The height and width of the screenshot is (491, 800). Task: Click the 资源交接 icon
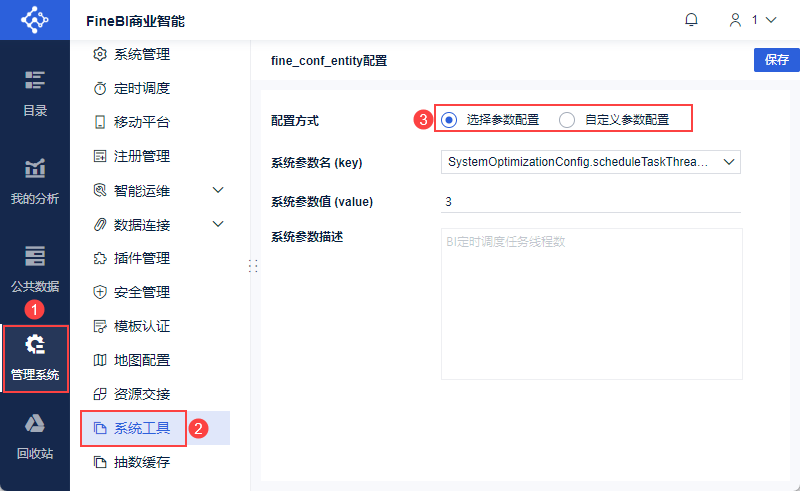click(x=100, y=394)
